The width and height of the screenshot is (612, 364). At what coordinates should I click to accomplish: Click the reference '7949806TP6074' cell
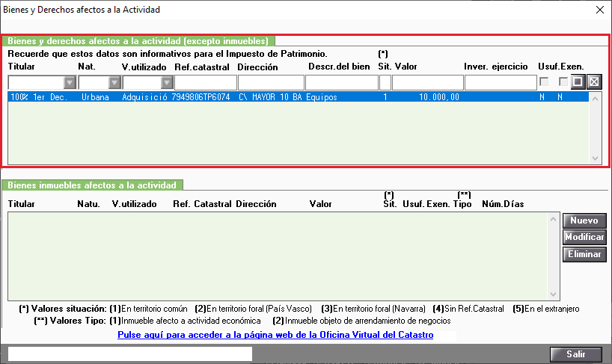click(x=201, y=97)
